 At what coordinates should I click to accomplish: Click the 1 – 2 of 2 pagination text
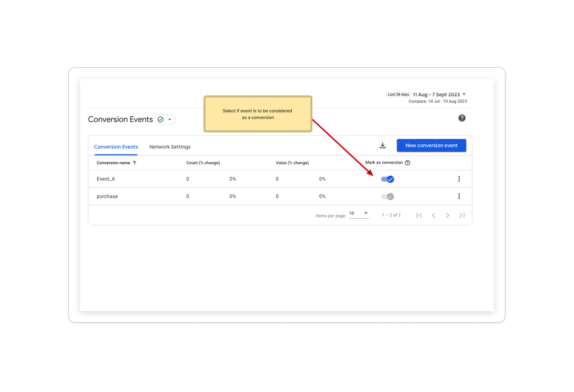(391, 215)
